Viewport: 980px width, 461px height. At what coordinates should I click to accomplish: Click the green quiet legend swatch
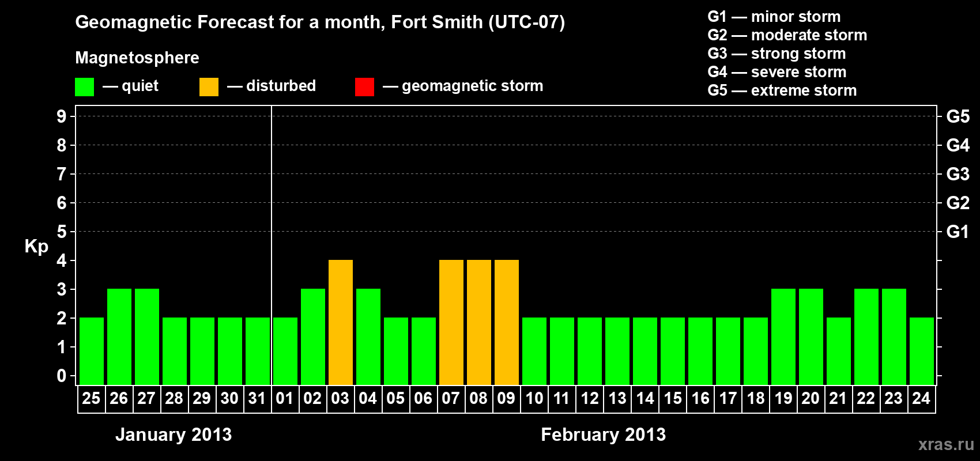(x=85, y=87)
